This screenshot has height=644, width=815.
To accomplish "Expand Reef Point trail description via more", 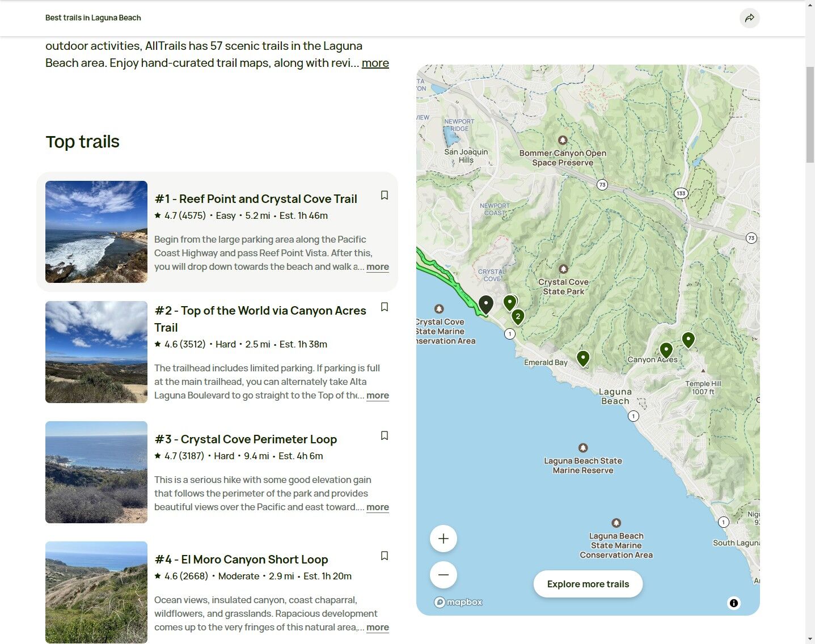I will pos(378,266).
